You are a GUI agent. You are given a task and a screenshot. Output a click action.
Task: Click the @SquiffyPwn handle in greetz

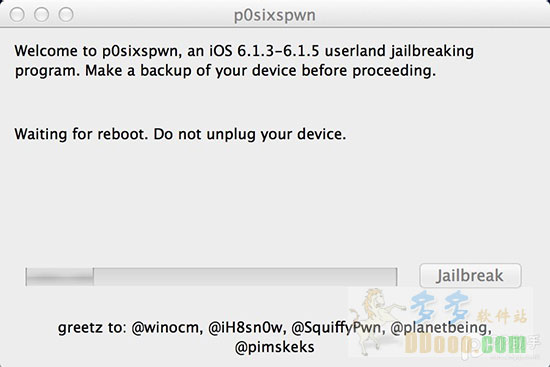tap(338, 328)
